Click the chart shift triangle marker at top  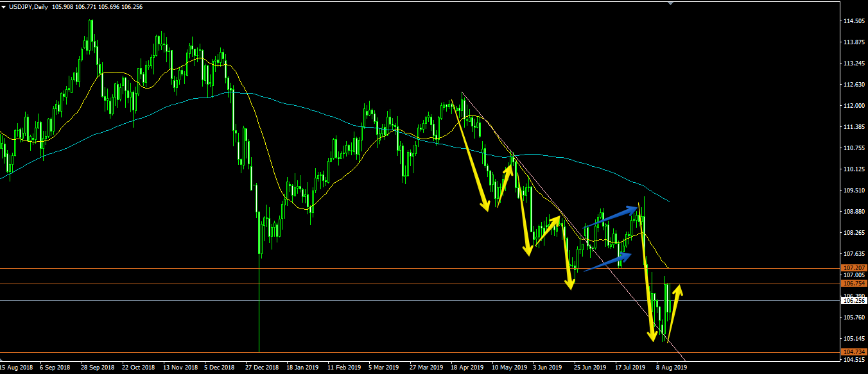coord(671,3)
